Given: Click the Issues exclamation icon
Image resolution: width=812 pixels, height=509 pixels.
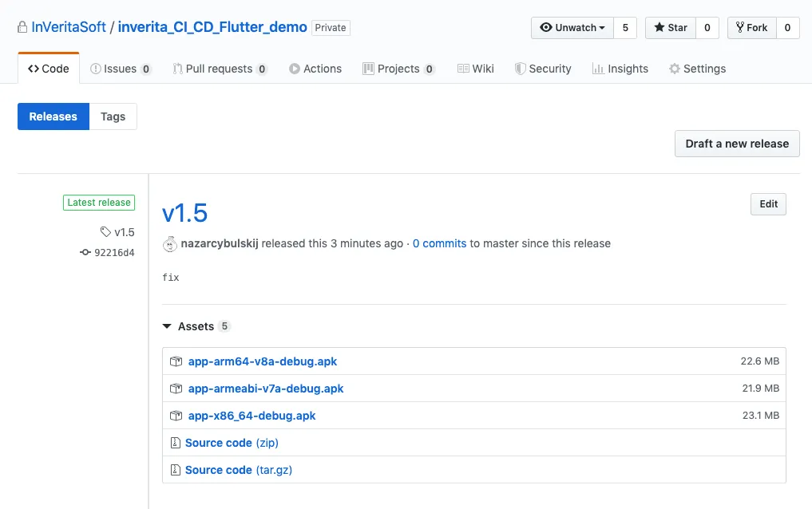Looking at the screenshot, I should [95, 69].
